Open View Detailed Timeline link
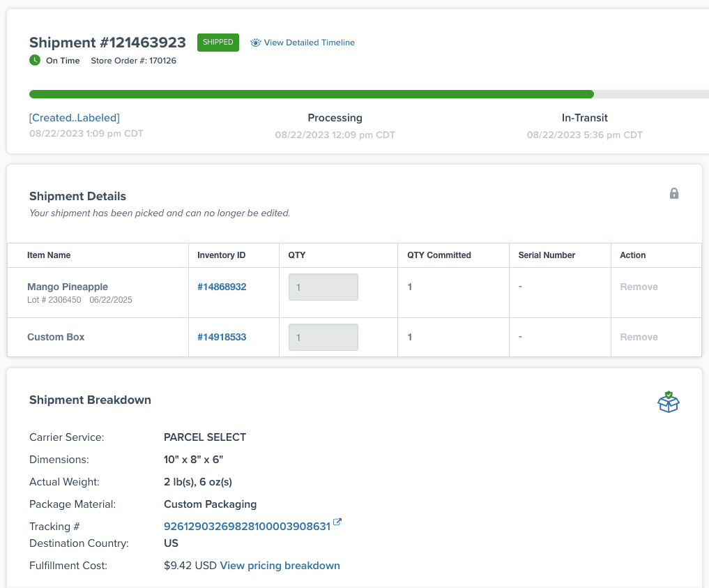 pyautogui.click(x=309, y=43)
